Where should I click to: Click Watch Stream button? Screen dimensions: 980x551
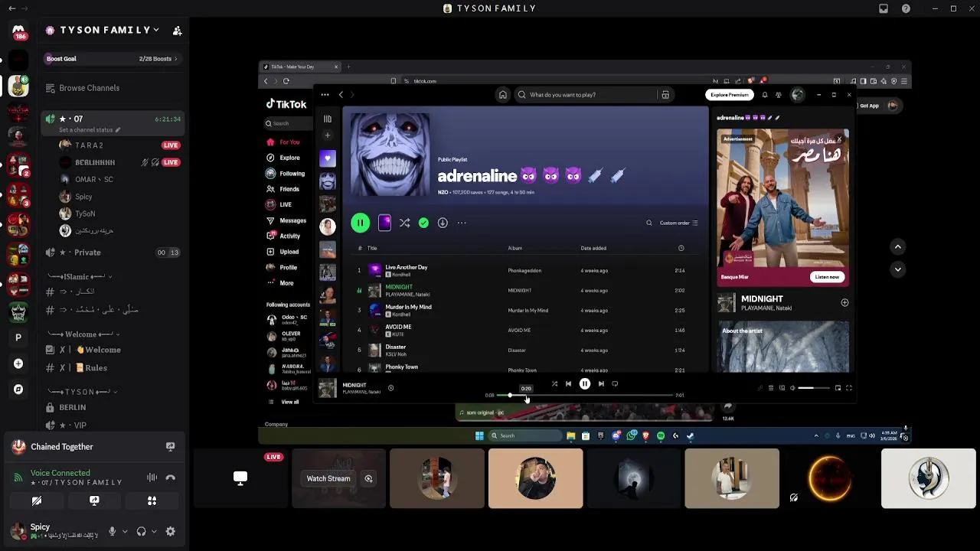(328, 478)
